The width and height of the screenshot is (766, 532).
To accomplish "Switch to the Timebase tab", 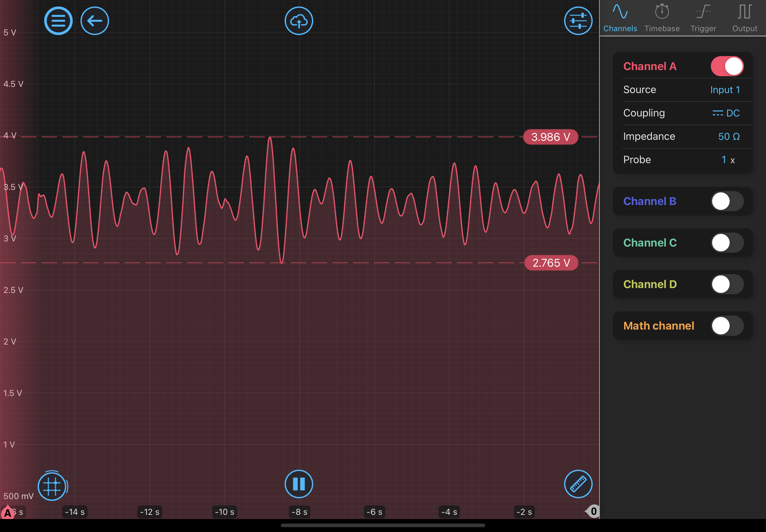I will pyautogui.click(x=662, y=18).
